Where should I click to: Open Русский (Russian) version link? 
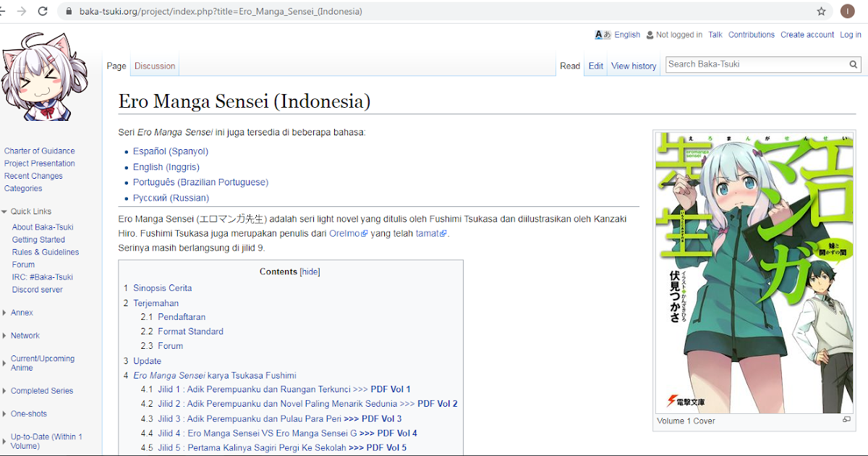(x=171, y=198)
